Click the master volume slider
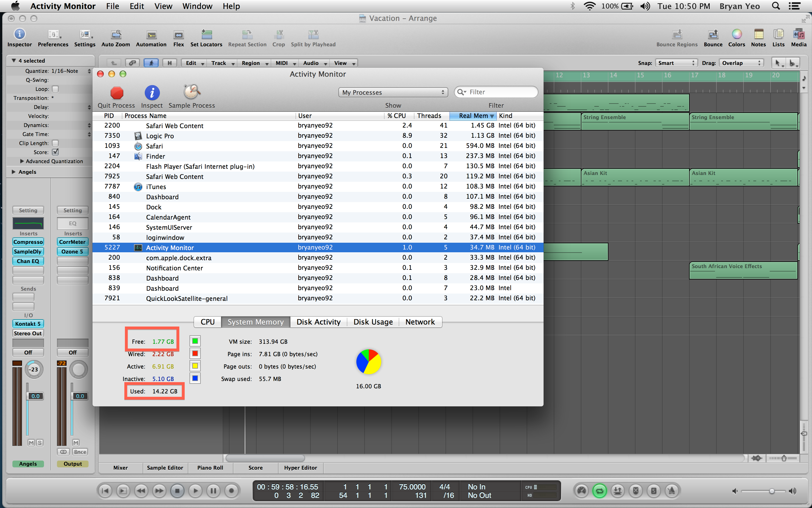Viewport: 812px width, 508px height. [x=764, y=491]
